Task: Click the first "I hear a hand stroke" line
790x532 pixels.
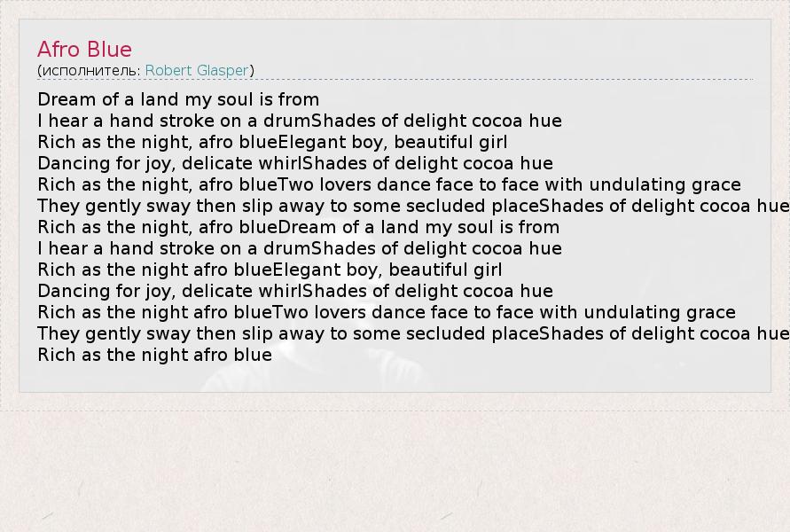Action: [x=300, y=121]
